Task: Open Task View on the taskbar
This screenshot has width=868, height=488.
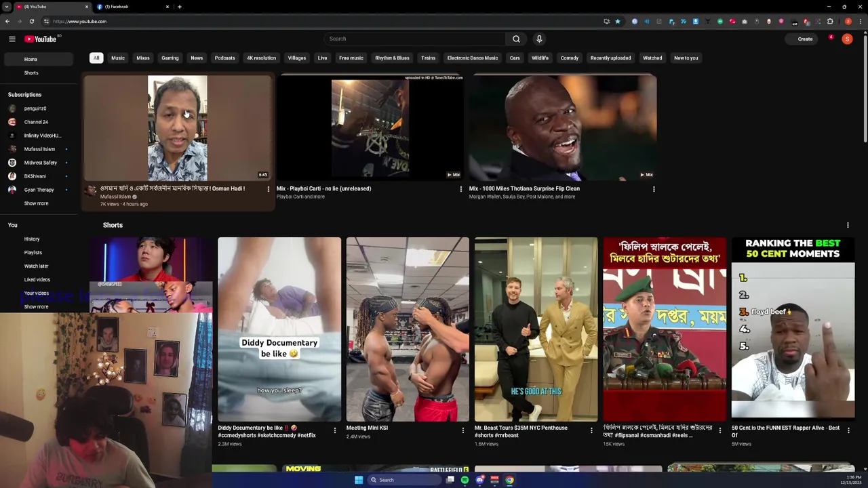Action: pyautogui.click(x=450, y=480)
